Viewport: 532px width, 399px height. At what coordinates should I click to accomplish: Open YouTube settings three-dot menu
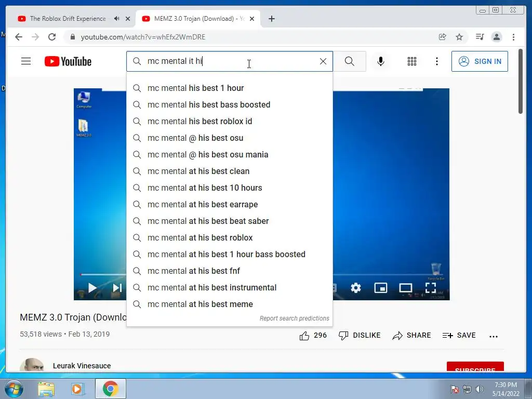coord(436,61)
